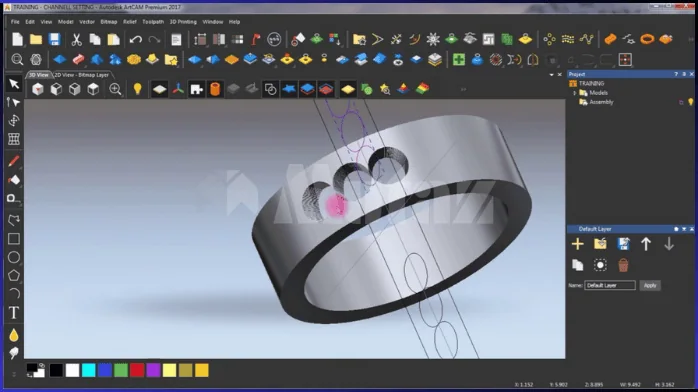Screen dimensions: 698x392
Task: Open the Vector menu
Action: [87, 22]
